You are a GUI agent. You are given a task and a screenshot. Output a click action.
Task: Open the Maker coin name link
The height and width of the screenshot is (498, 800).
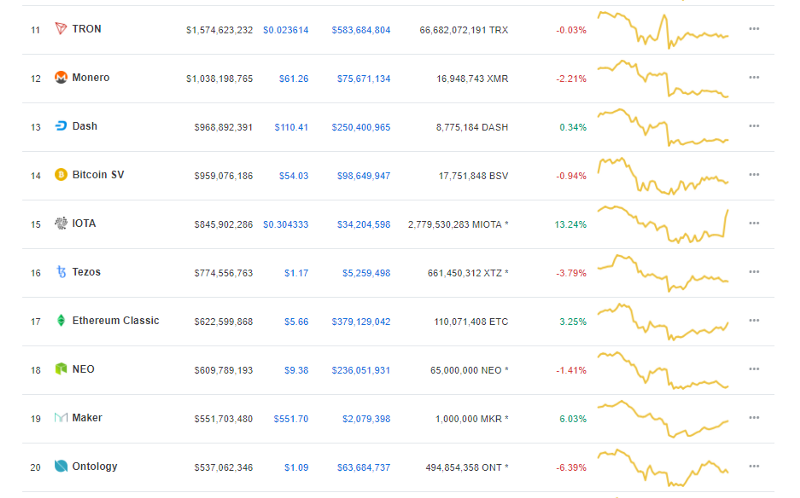click(87, 417)
